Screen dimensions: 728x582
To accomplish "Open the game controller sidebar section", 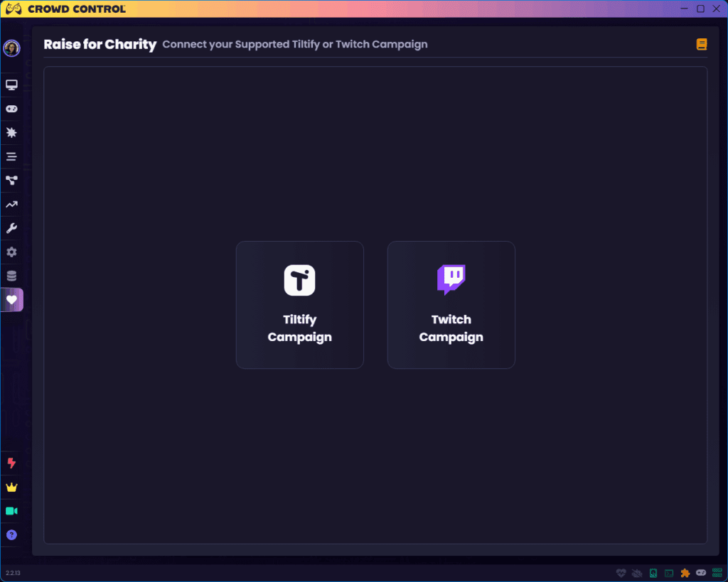I will click(11, 109).
